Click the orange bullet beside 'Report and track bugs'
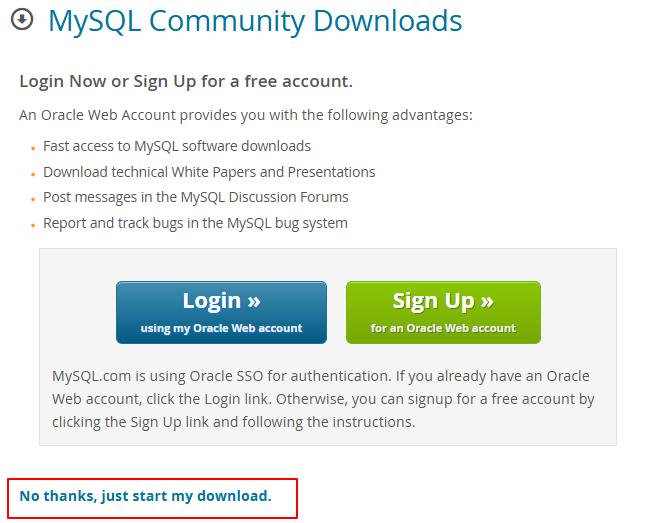This screenshot has width=650, height=523. coord(34,225)
